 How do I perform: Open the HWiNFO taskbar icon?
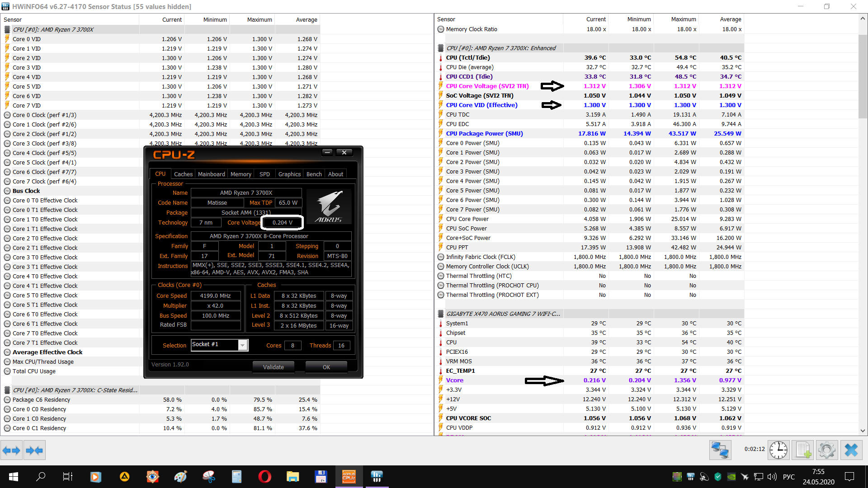click(x=377, y=476)
